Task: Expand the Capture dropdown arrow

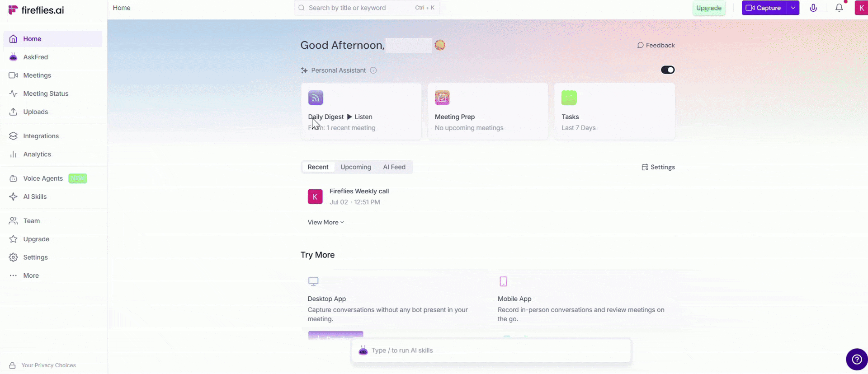Action: [x=793, y=8]
